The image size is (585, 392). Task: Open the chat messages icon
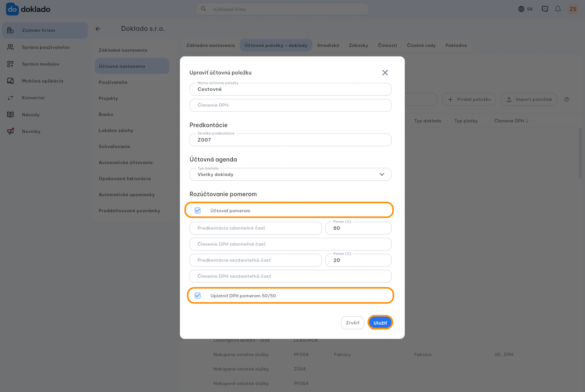[x=545, y=9]
